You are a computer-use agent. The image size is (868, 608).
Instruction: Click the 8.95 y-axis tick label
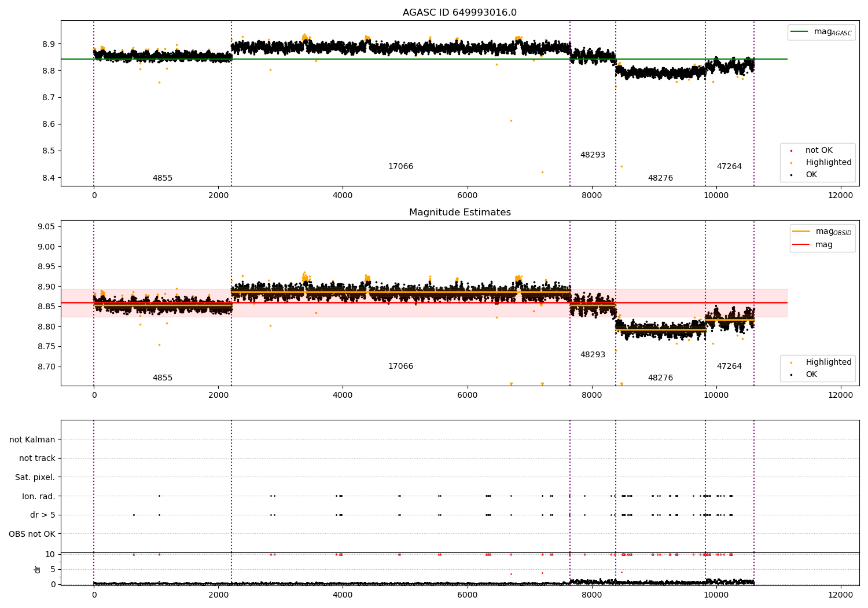46,266
